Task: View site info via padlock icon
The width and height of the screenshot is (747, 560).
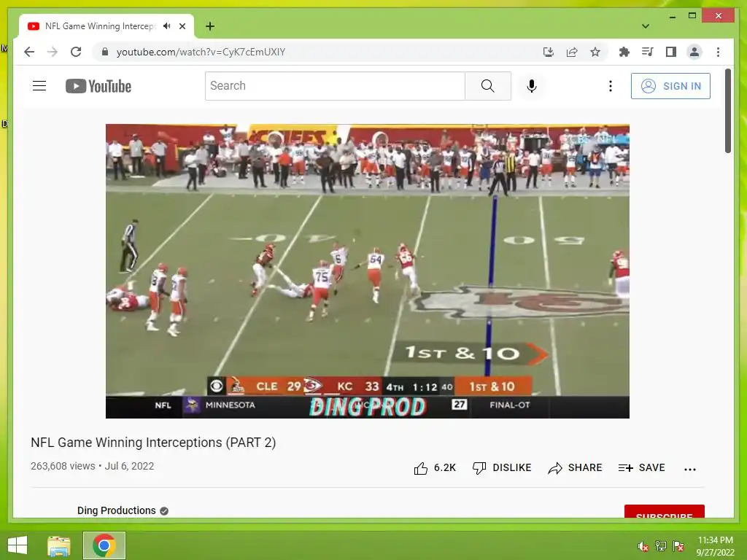Action: (105, 52)
